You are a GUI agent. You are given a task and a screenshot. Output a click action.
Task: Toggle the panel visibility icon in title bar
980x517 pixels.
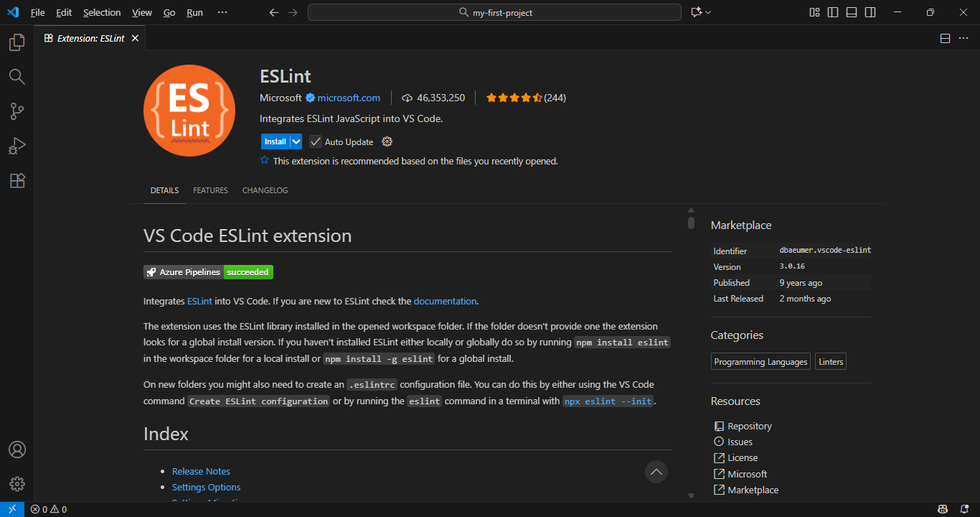851,12
